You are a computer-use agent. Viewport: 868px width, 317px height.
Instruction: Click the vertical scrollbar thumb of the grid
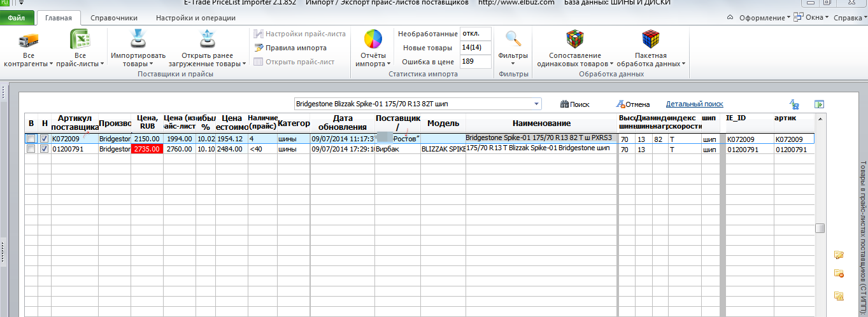(821, 229)
